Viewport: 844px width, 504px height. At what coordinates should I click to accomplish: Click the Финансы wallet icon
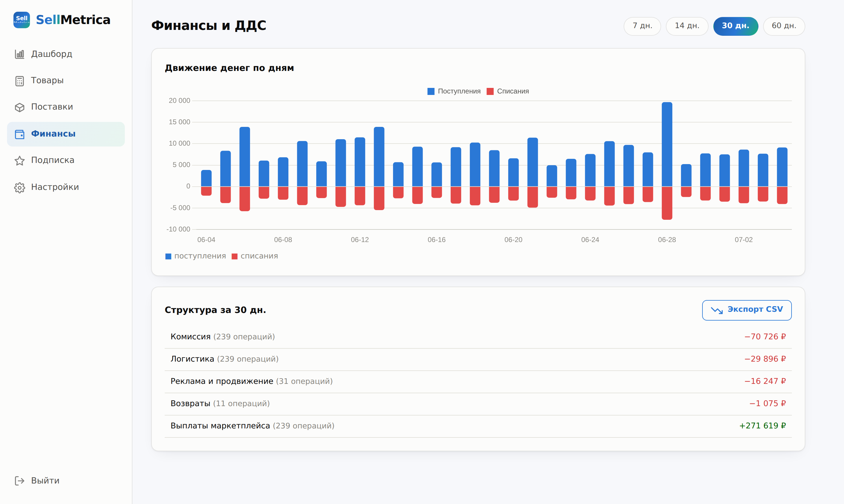tap(20, 134)
